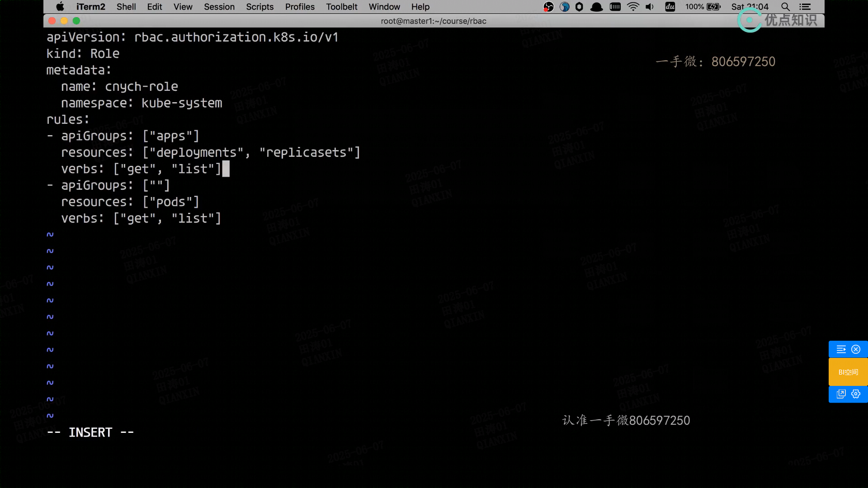
Task: Open the Wi-Fi status menu
Action: pos(633,7)
